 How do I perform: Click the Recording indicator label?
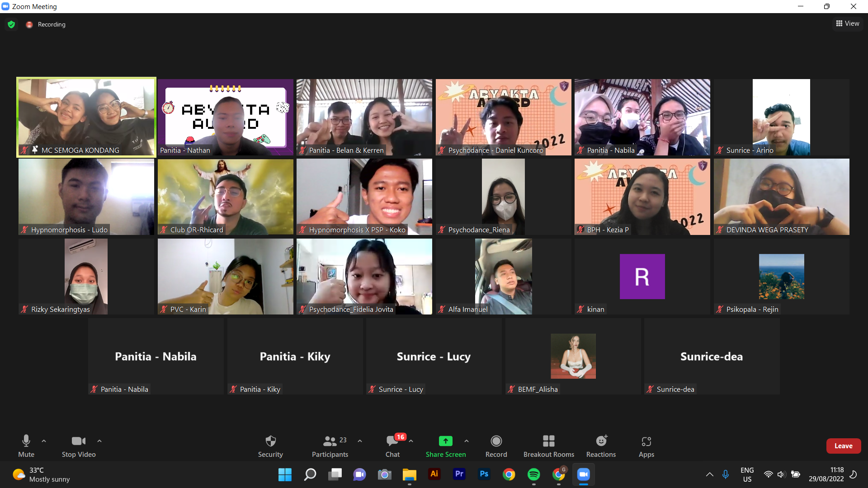(51, 24)
